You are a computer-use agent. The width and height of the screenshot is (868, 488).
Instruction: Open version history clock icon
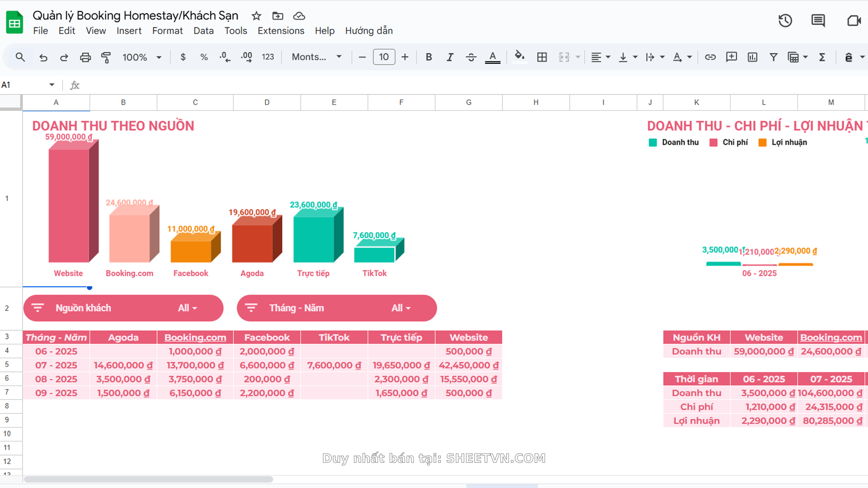pyautogui.click(x=785, y=21)
